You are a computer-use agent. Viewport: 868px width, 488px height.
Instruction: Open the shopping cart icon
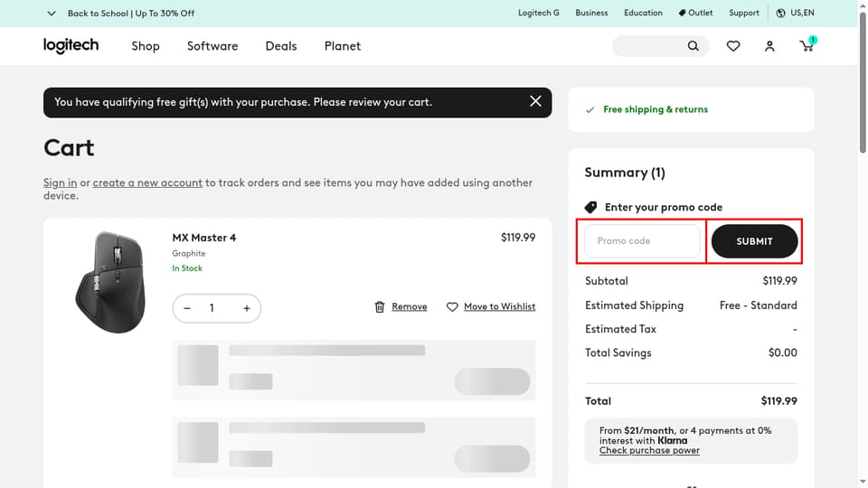807,45
